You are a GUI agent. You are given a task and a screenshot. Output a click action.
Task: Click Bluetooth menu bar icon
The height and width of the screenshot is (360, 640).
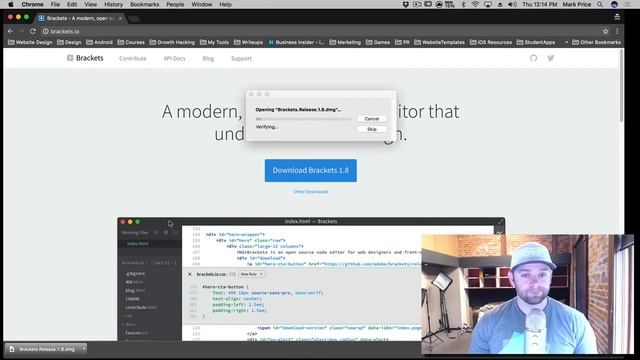pos(463,4)
